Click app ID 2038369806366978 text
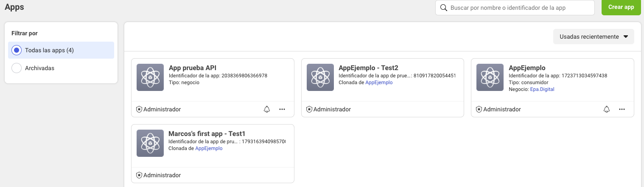This screenshot has height=187, width=644. coord(244,76)
